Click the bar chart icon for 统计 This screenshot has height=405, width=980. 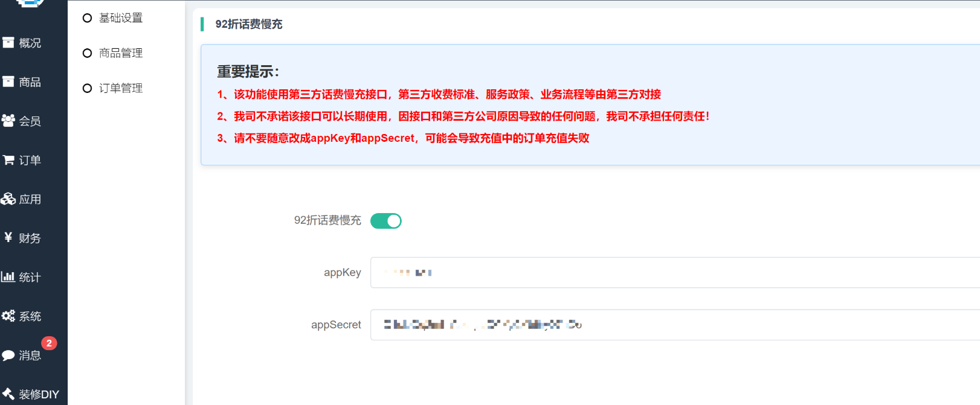pyautogui.click(x=8, y=277)
